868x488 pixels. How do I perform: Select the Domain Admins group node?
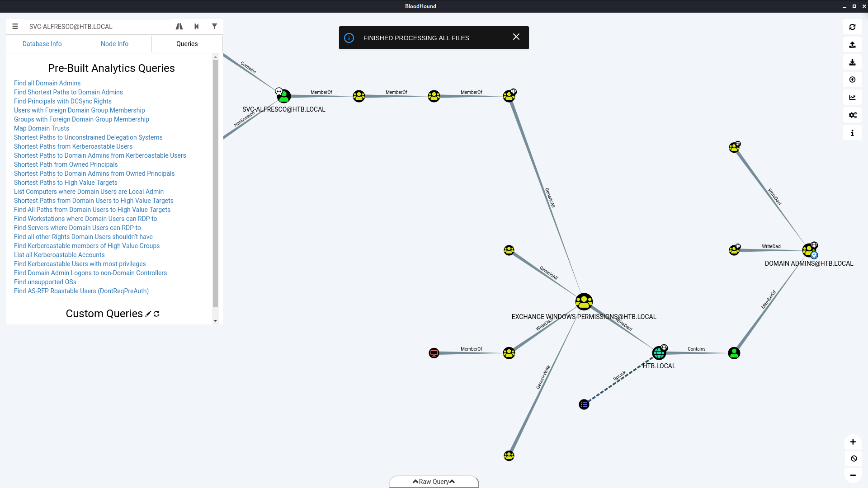(809, 250)
